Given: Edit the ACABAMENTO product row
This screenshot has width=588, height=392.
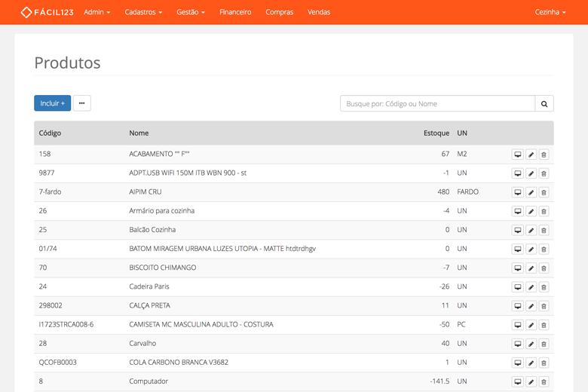Looking at the screenshot, I should [531, 155].
